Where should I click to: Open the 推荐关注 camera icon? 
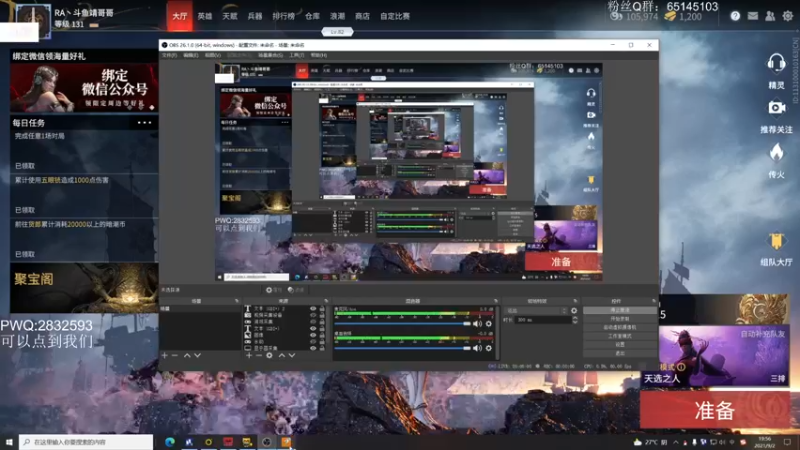(776, 108)
